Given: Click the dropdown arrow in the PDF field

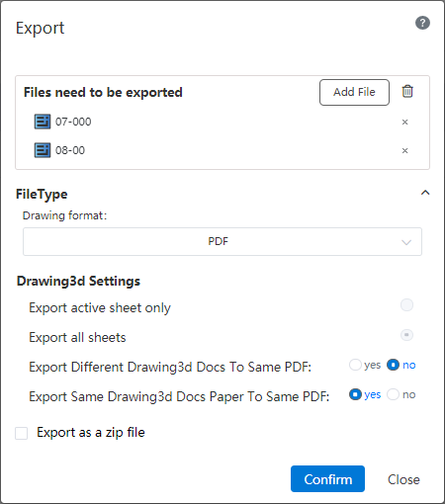Looking at the screenshot, I should (406, 242).
